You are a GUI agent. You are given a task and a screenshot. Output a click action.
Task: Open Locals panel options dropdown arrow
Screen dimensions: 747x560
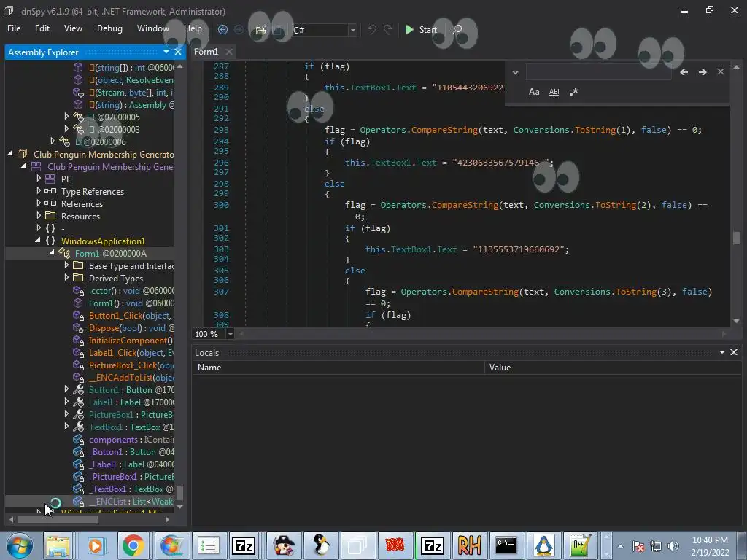tap(722, 352)
